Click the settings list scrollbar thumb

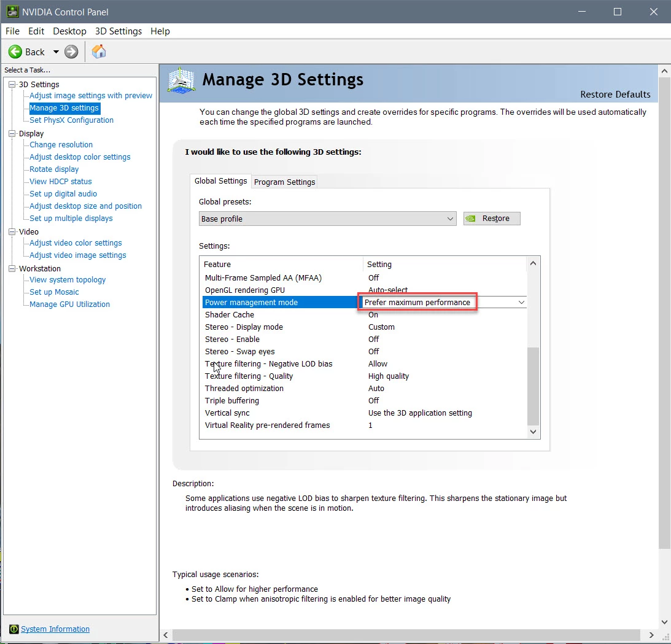[x=533, y=386]
